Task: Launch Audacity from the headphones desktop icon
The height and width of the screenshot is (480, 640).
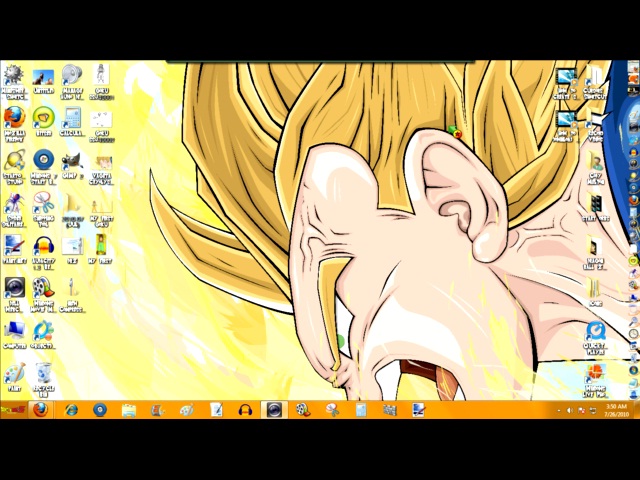Action: (43, 252)
